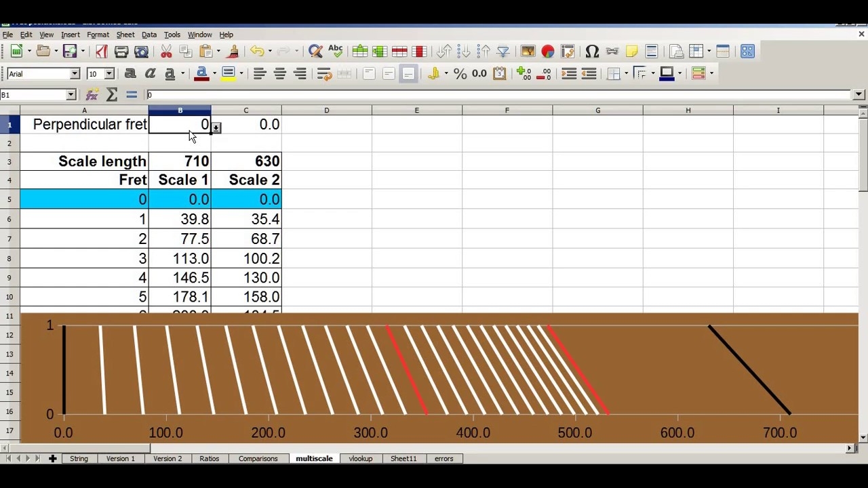The image size is (868, 488).
Task: Click the Format as Percent button
Action: (x=460, y=74)
